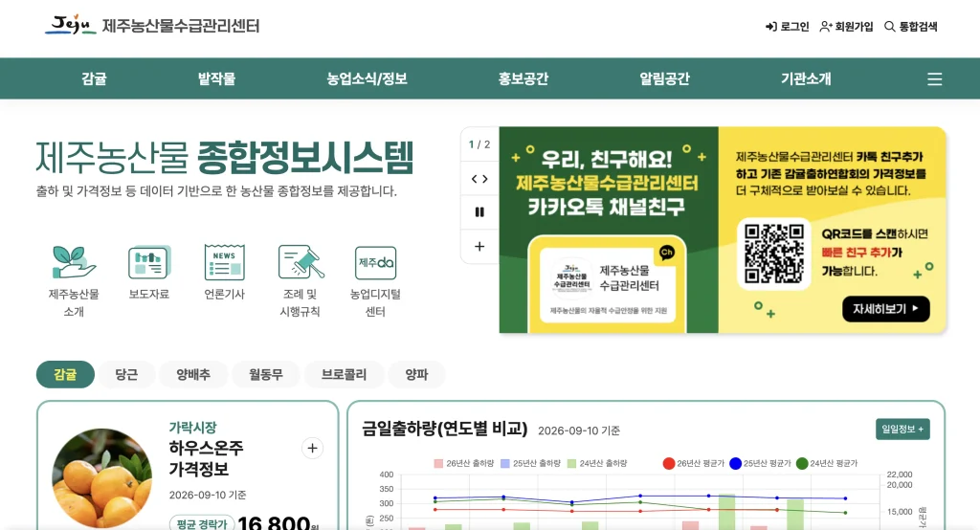Image resolution: width=980 pixels, height=530 pixels.
Task: Click the QR code image on the banner
Action: pyautogui.click(x=773, y=254)
